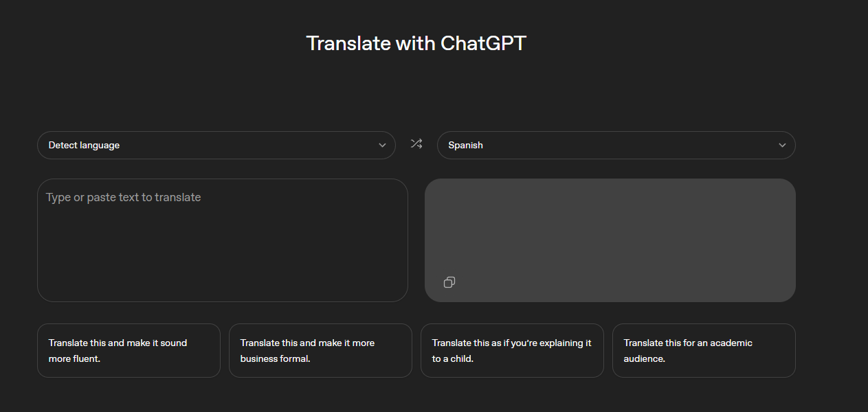The width and height of the screenshot is (868, 412).
Task: Click the 'Translate with ChatGPT' heading
Action: click(x=416, y=43)
